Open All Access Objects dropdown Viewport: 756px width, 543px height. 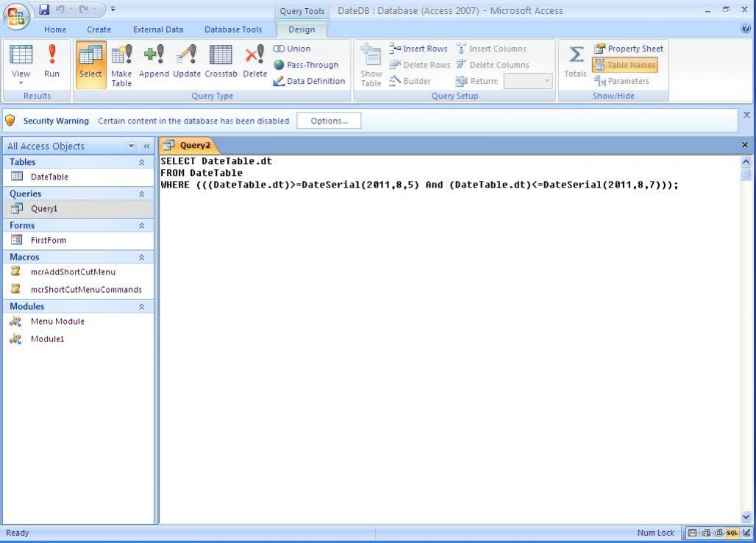coord(131,146)
